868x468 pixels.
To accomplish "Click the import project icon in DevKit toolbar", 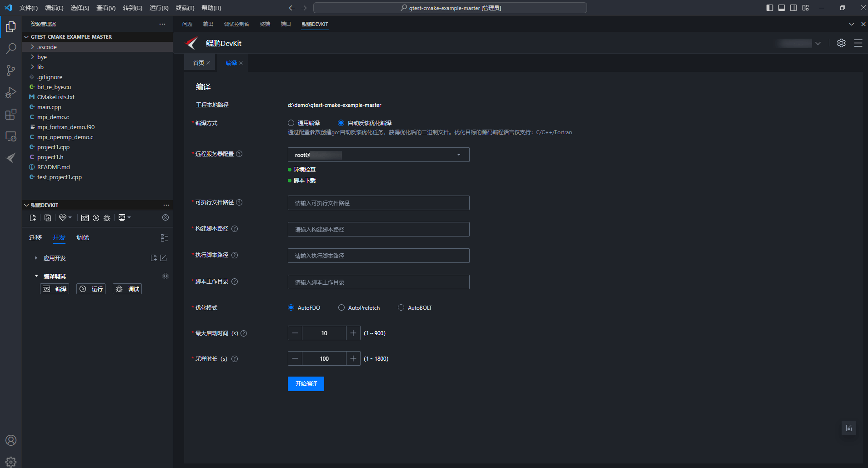I will 48,218.
